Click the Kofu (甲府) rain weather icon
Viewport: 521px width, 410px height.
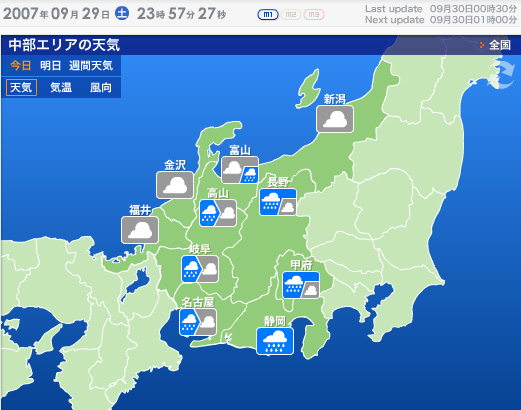pyautogui.click(x=301, y=285)
